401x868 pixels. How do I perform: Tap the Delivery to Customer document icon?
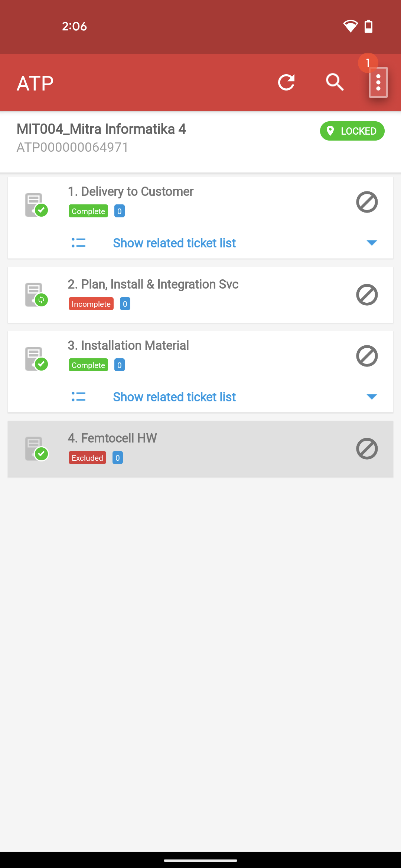coord(36,205)
